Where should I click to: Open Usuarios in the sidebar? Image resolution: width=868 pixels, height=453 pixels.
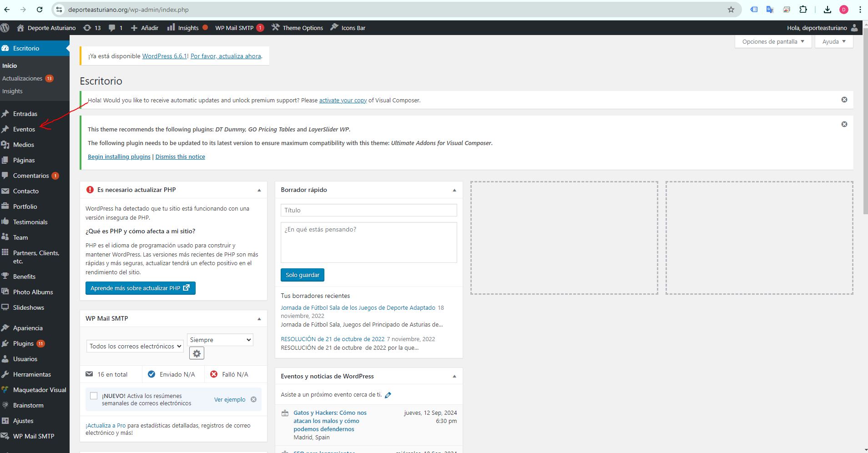tap(25, 359)
